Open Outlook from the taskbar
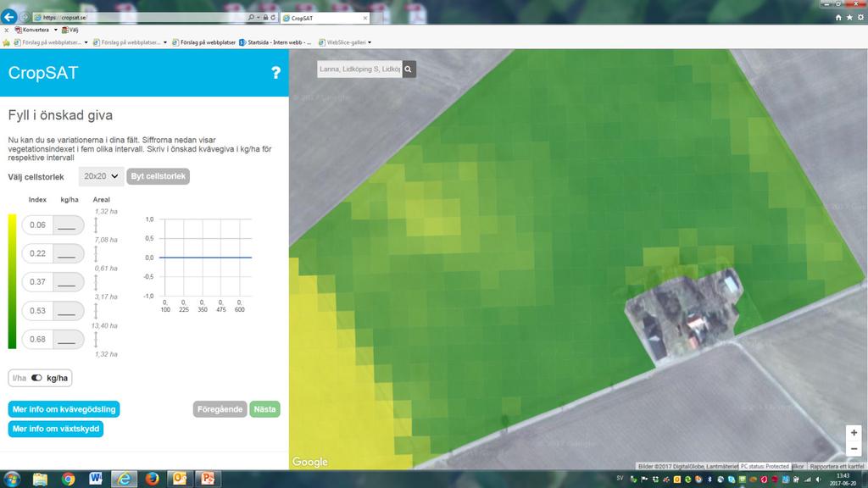The height and width of the screenshot is (488, 868). (180, 479)
